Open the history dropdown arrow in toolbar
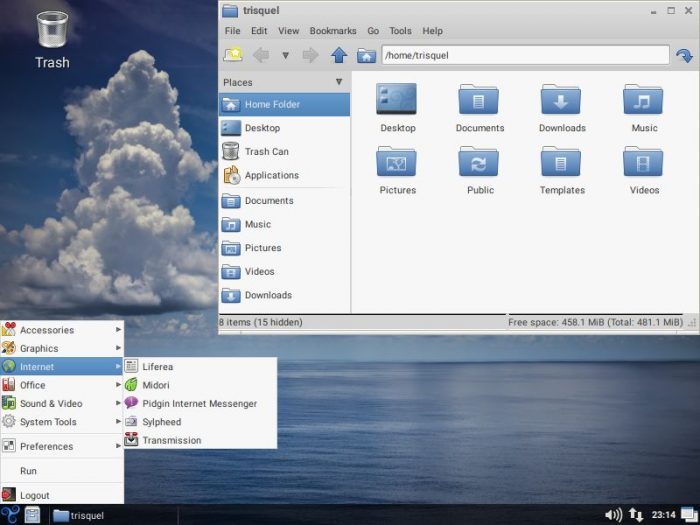This screenshot has height=525, width=700. [285, 56]
